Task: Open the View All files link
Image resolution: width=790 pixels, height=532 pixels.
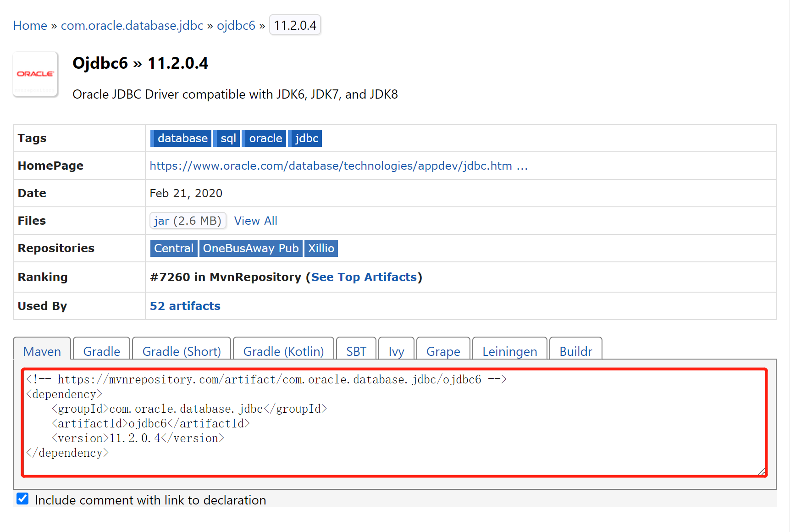Action: [x=256, y=221]
